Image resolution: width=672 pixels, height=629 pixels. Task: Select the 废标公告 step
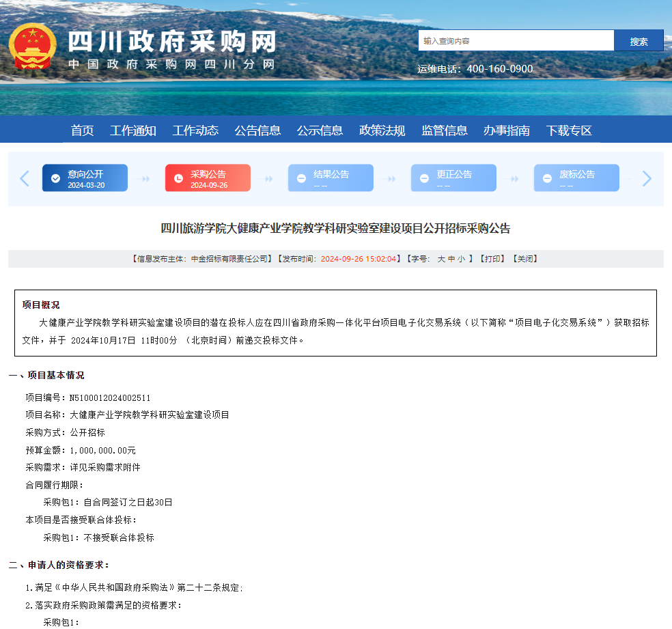pos(576,178)
